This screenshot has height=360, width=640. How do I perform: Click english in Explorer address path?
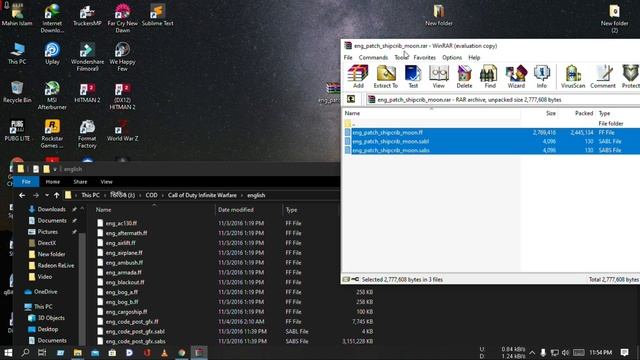tap(256, 195)
